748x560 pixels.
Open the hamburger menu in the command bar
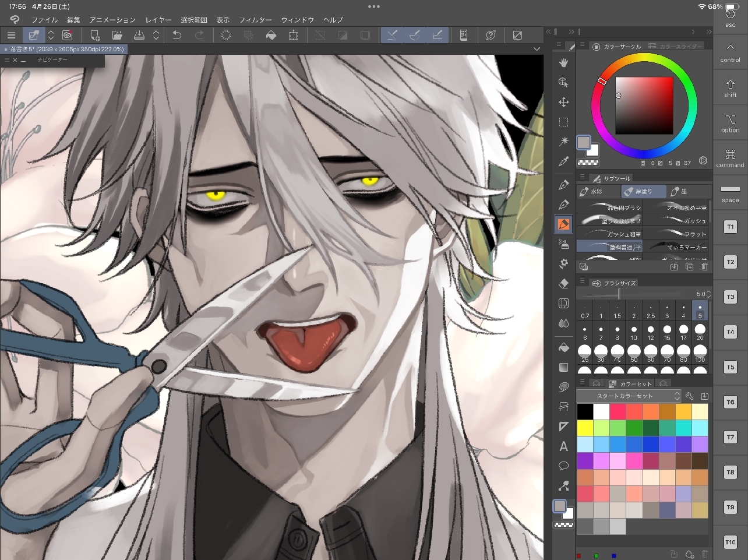click(11, 36)
